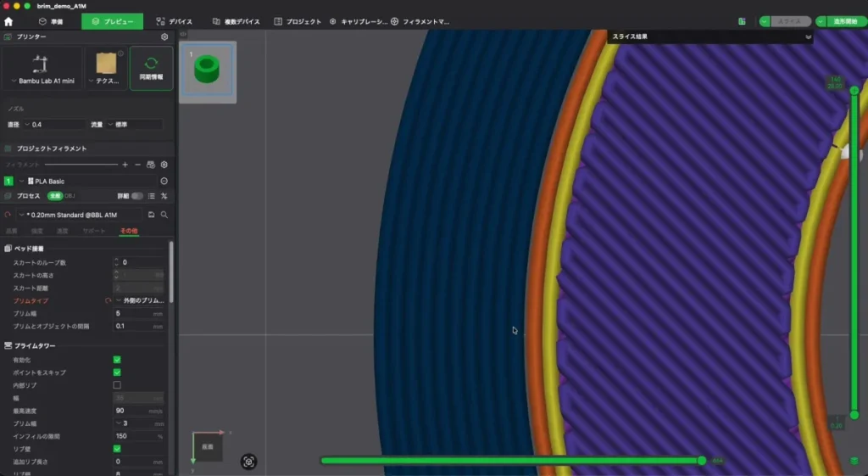Switch to the 速度 settings tab
This screenshot has width=868, height=476.
62,231
